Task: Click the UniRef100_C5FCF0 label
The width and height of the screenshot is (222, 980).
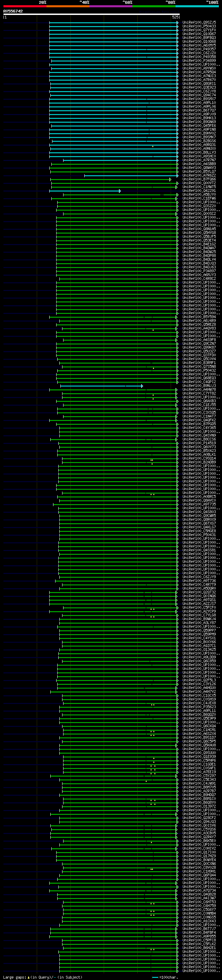Action: coord(199,608)
